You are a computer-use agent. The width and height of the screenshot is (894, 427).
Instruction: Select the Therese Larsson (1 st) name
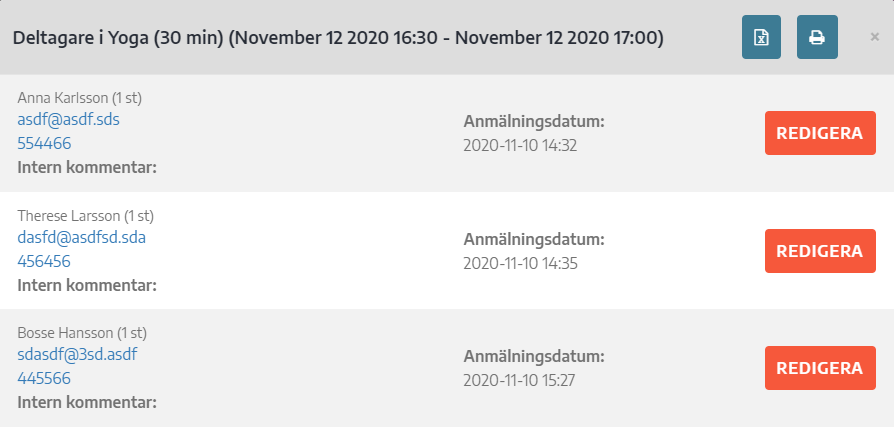click(x=86, y=216)
